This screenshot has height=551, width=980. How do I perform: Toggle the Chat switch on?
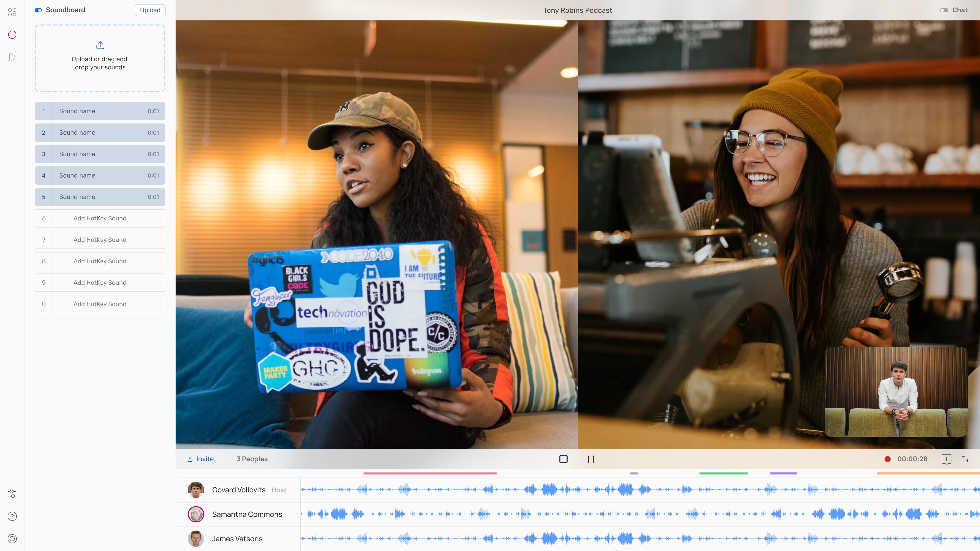[x=944, y=10]
